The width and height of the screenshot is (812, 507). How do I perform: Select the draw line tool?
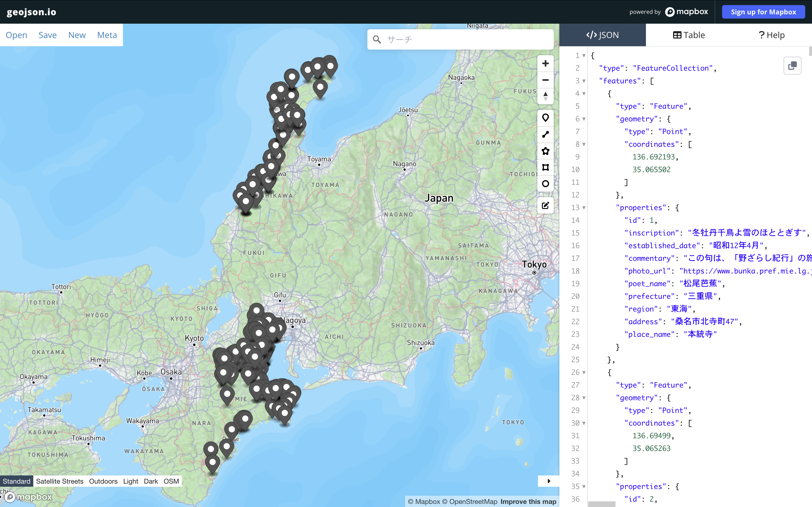tap(545, 134)
